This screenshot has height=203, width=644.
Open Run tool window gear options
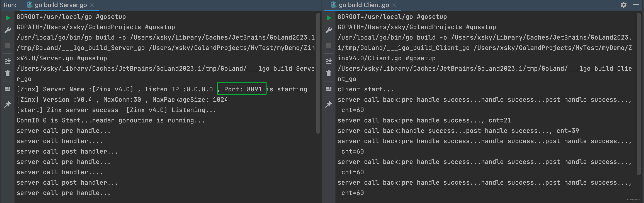624,5
